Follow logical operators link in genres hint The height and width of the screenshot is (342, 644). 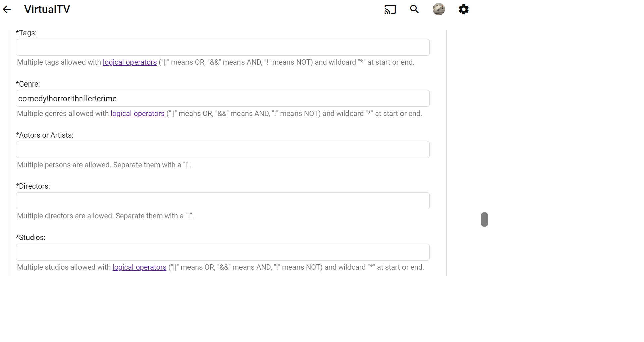point(138,114)
